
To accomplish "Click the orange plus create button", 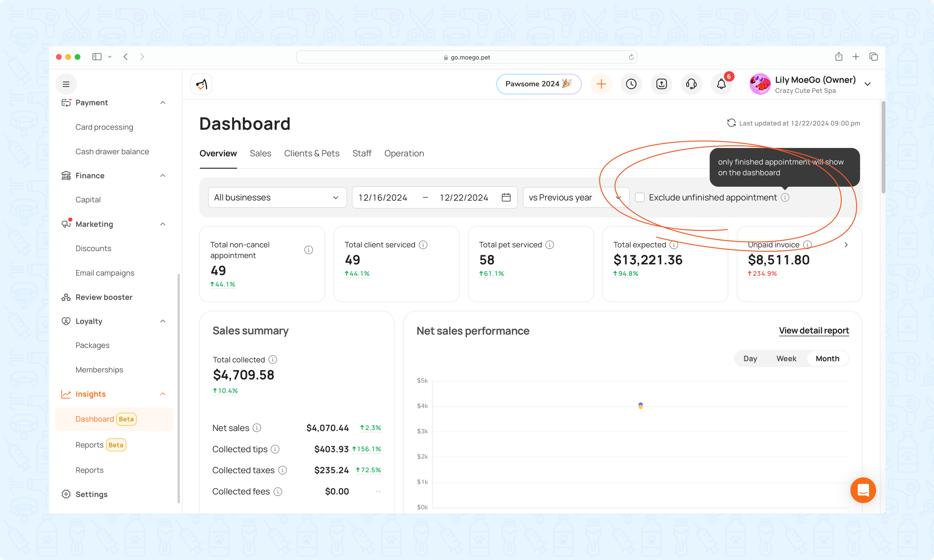I will pyautogui.click(x=601, y=84).
